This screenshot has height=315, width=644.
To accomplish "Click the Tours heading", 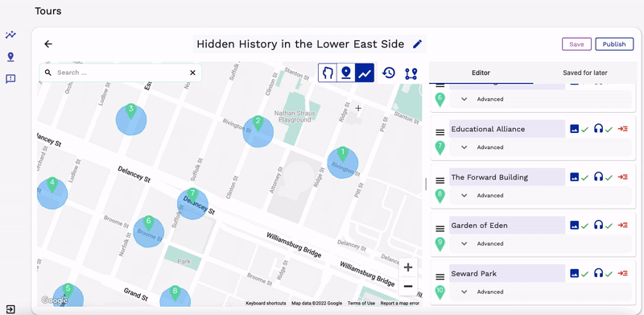I will (48, 11).
